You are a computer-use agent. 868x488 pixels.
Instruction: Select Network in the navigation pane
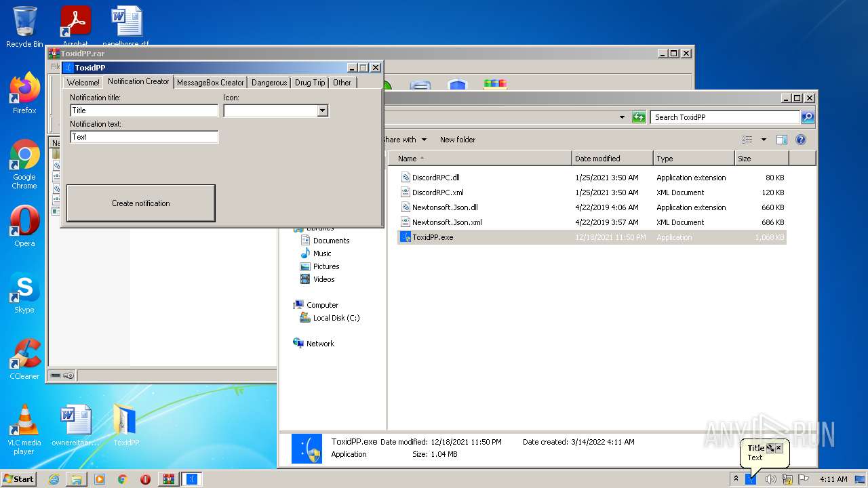tap(320, 344)
